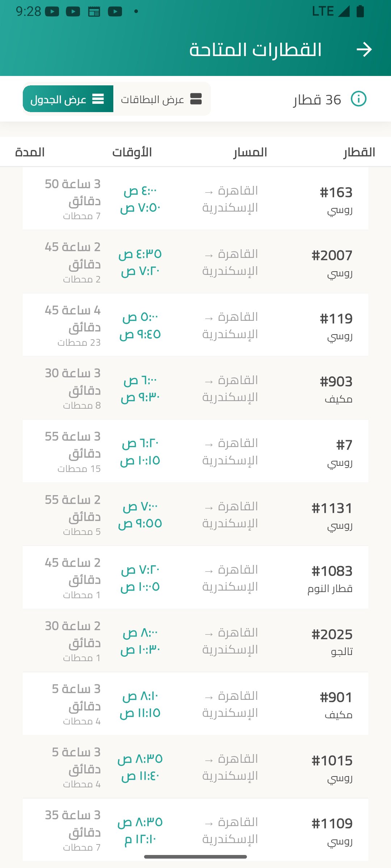Sort by المسار column header
The image size is (391, 868).
pos(250,152)
